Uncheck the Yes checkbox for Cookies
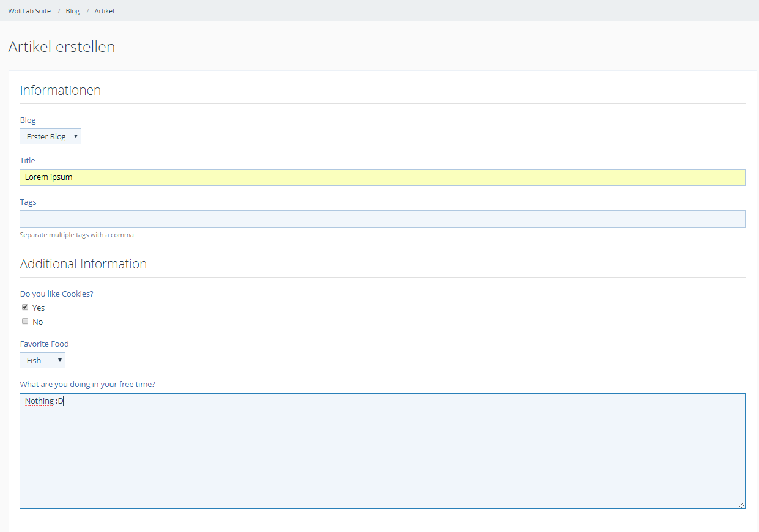Image resolution: width=759 pixels, height=532 pixels. point(25,307)
